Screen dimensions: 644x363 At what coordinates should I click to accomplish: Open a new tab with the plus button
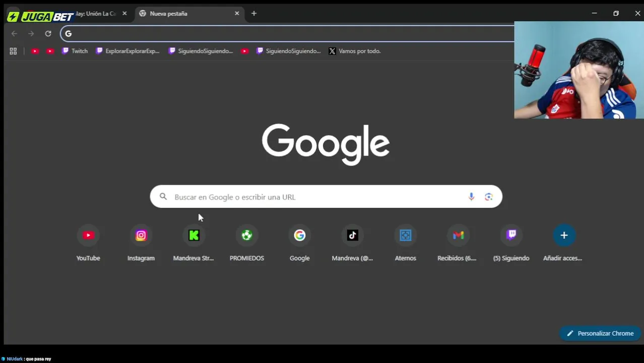[254, 14]
